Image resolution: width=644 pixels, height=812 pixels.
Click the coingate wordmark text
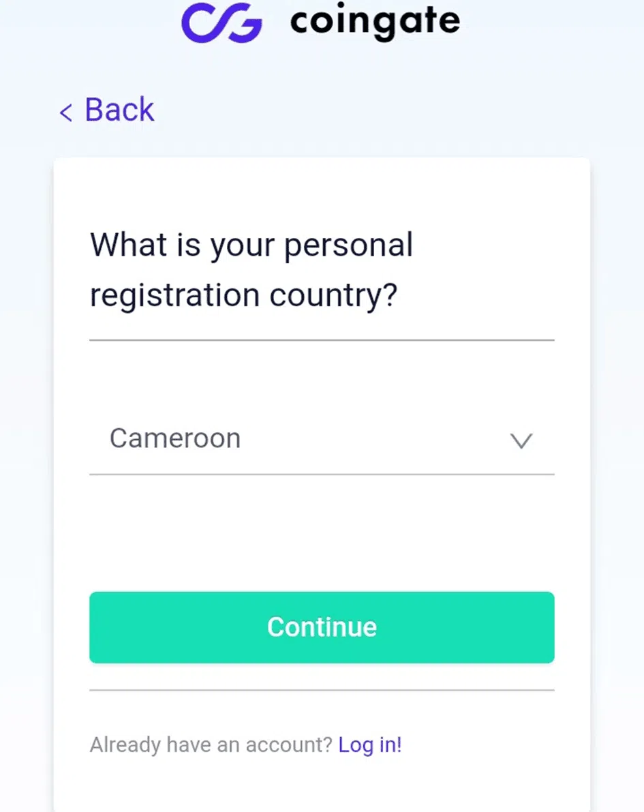point(375,21)
